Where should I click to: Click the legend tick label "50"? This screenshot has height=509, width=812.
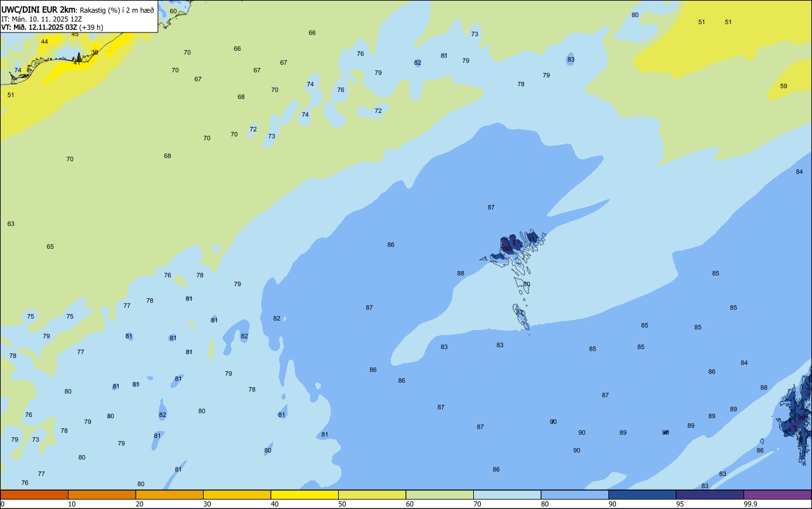[x=342, y=504]
